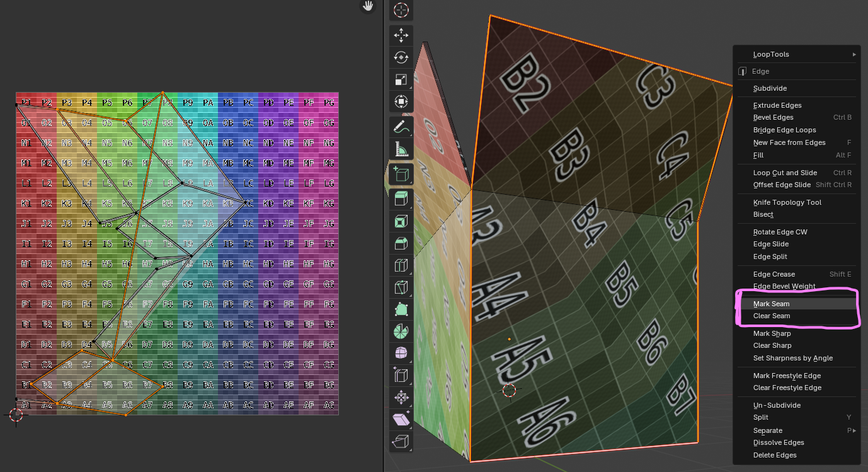Select Subdivide in the edge menu
Screen dimensions: 868x472
tap(770, 88)
